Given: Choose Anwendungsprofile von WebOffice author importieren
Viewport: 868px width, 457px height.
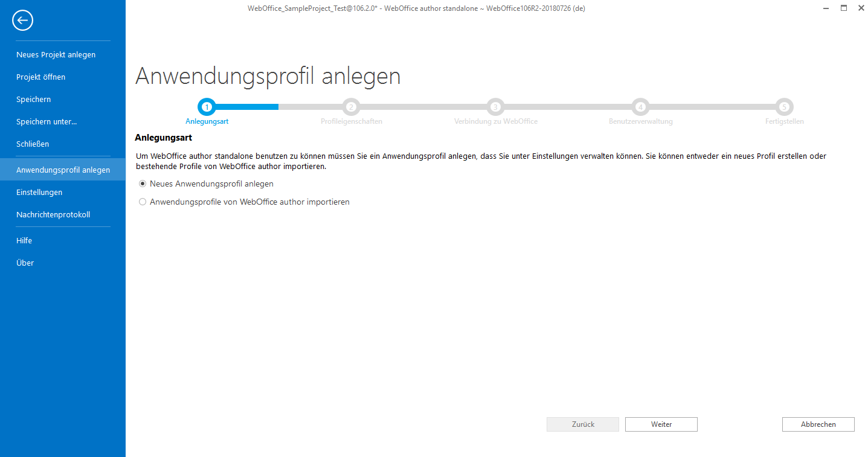Looking at the screenshot, I should click(x=143, y=202).
